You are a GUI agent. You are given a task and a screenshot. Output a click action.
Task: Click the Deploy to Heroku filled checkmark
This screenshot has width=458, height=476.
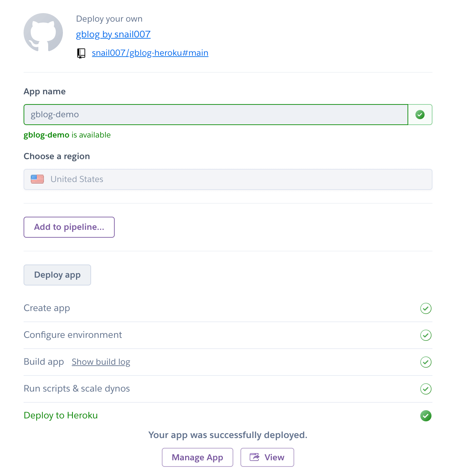[426, 416]
